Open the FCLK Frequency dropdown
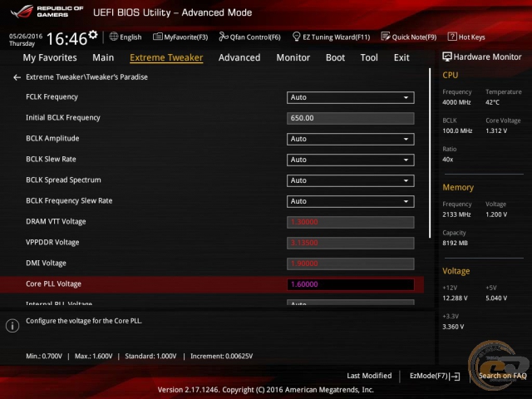The image size is (532, 399). (x=350, y=98)
